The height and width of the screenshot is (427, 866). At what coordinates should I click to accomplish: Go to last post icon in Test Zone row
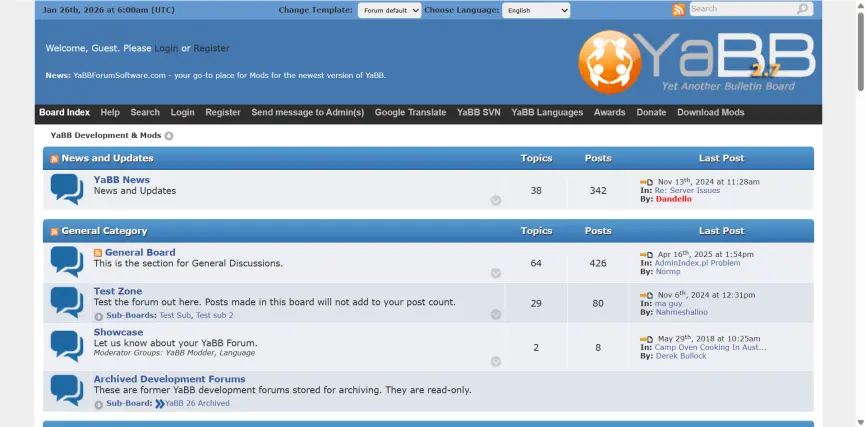[647, 296]
